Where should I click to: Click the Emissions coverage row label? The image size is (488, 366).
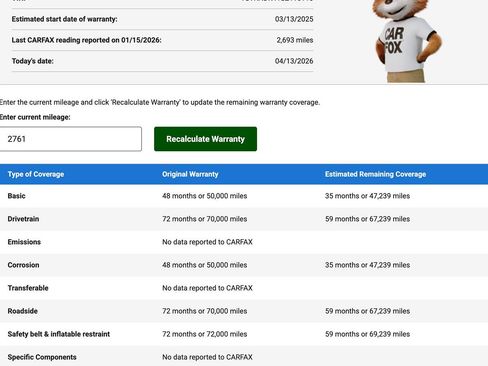(x=24, y=242)
